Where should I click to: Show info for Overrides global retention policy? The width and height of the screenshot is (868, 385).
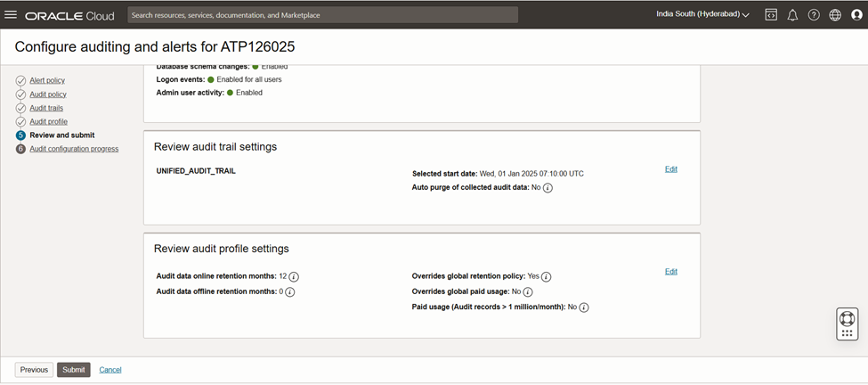(x=546, y=276)
